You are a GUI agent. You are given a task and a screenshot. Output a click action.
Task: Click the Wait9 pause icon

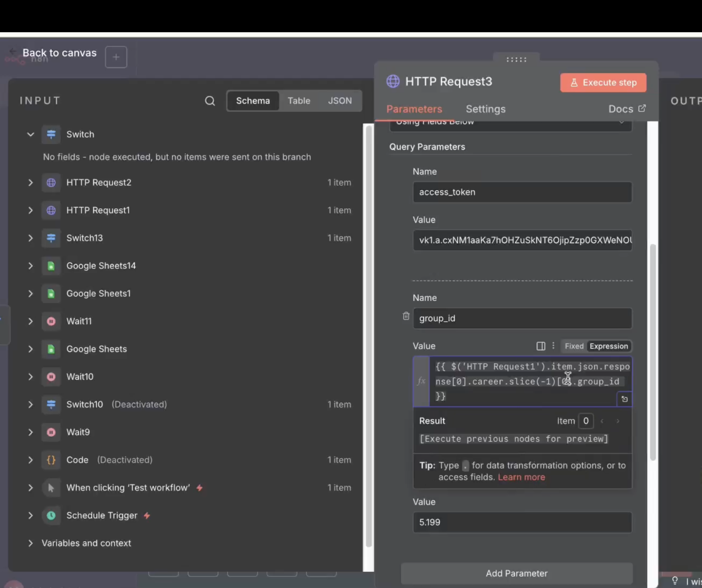51,432
